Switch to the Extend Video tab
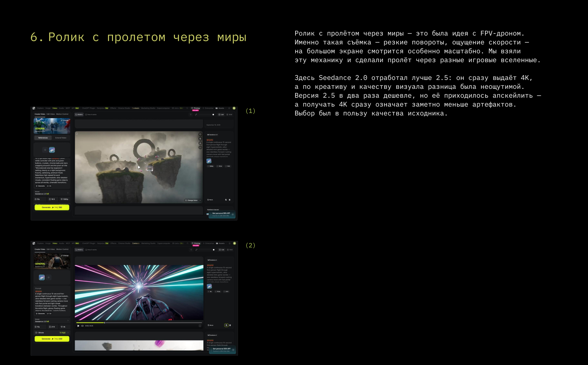The height and width of the screenshot is (365, 588). tap(61, 138)
